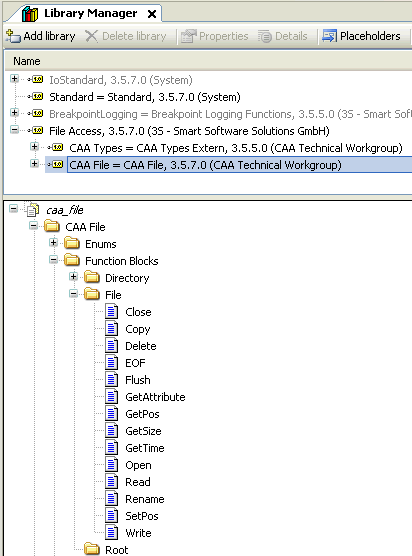Click the EOF function block icon

pyautogui.click(x=112, y=363)
